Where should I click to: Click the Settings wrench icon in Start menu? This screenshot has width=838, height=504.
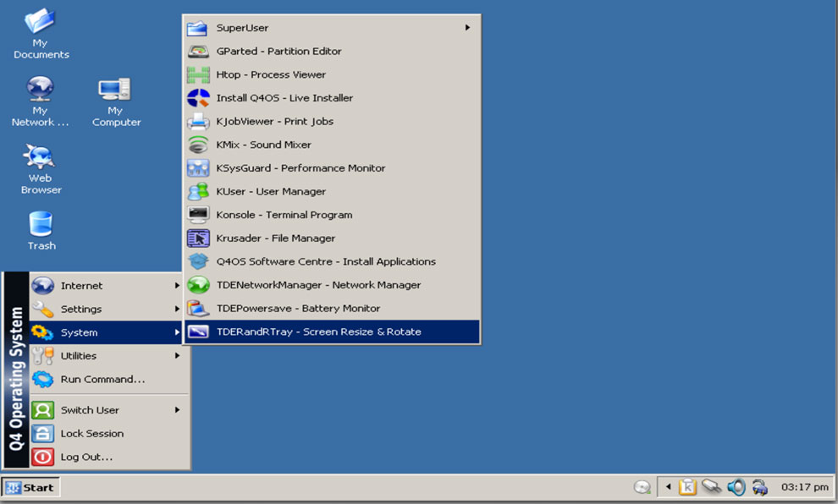[x=43, y=310]
